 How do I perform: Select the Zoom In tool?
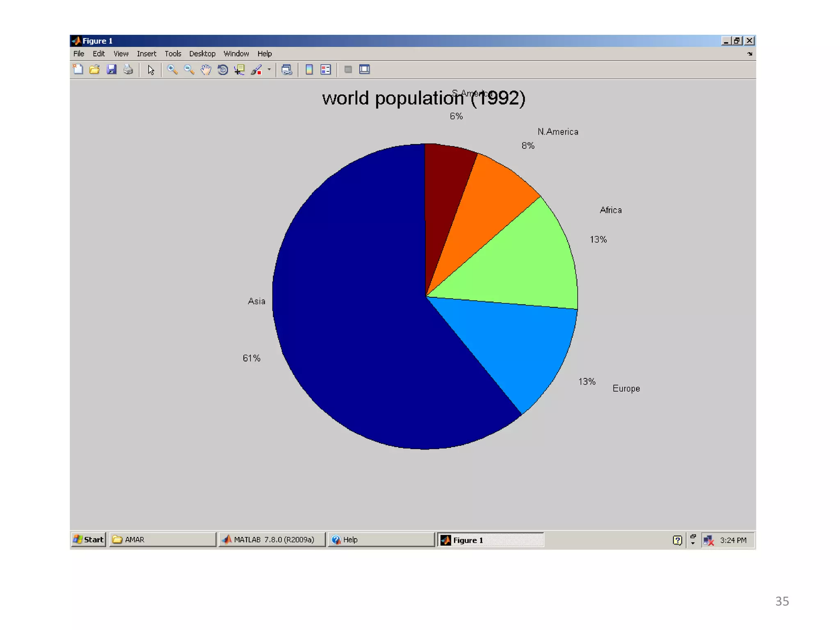tap(172, 70)
